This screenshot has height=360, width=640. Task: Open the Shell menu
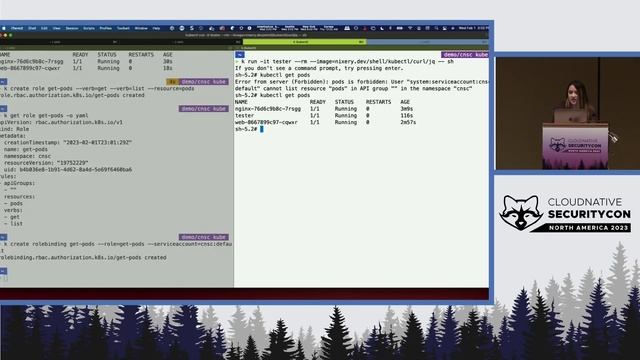pos(32,28)
